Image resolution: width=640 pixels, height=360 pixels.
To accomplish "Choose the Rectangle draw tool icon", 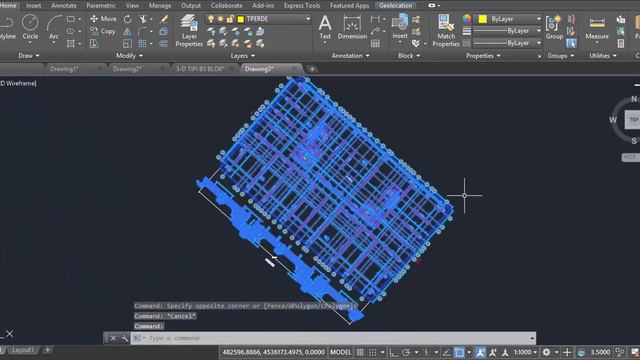I will [71, 19].
